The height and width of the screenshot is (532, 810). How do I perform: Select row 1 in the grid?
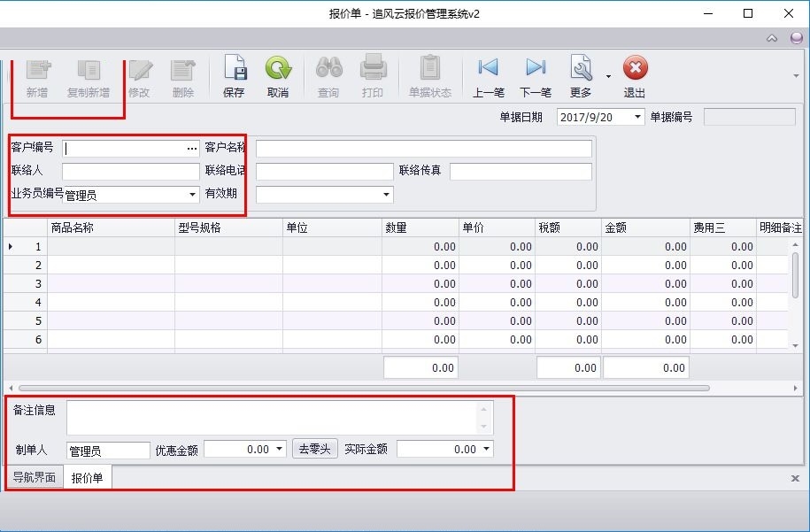(x=26, y=246)
